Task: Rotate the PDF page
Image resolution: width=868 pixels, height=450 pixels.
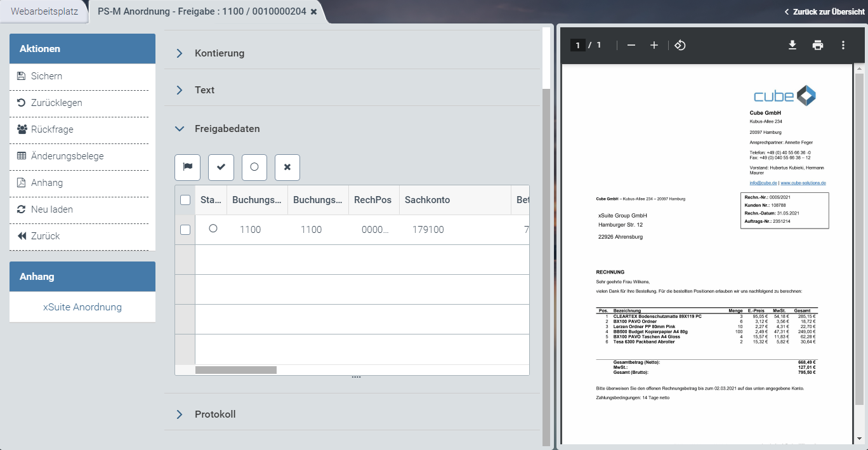Action: click(680, 45)
